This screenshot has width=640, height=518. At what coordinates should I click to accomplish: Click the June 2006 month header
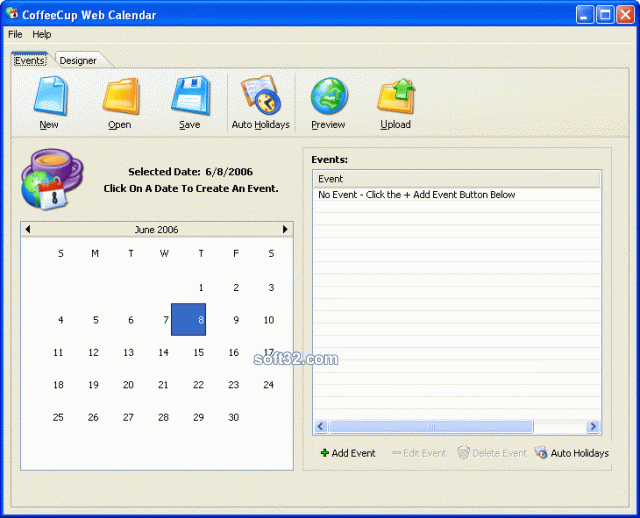tap(157, 229)
